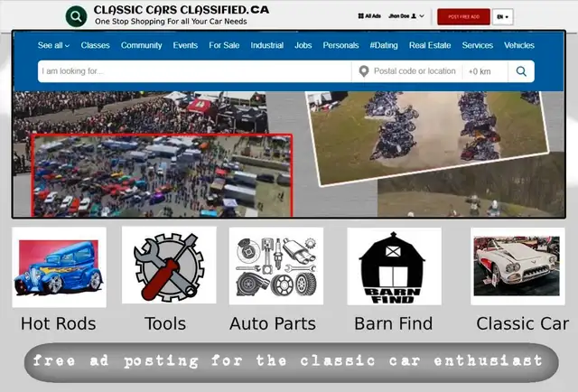Viewport: 578px width, 392px height.
Task: Select the Tools wrench and screwdriver icon
Action: coord(169,266)
